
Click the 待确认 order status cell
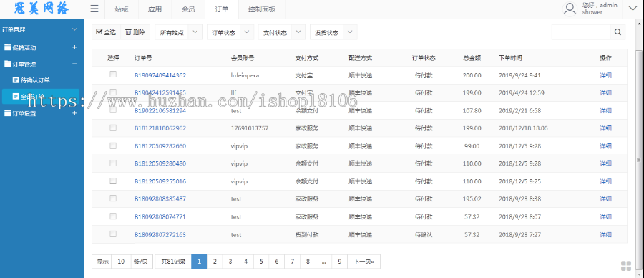pyautogui.click(x=424, y=235)
